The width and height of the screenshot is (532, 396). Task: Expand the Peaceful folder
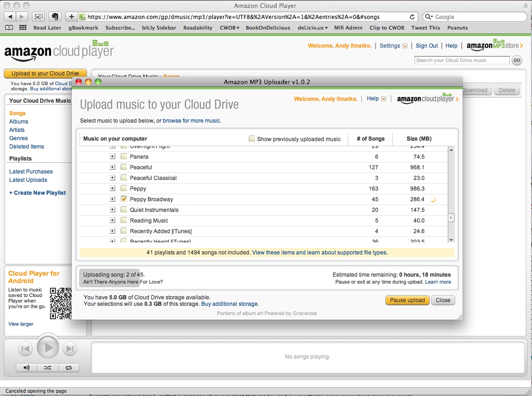click(112, 167)
